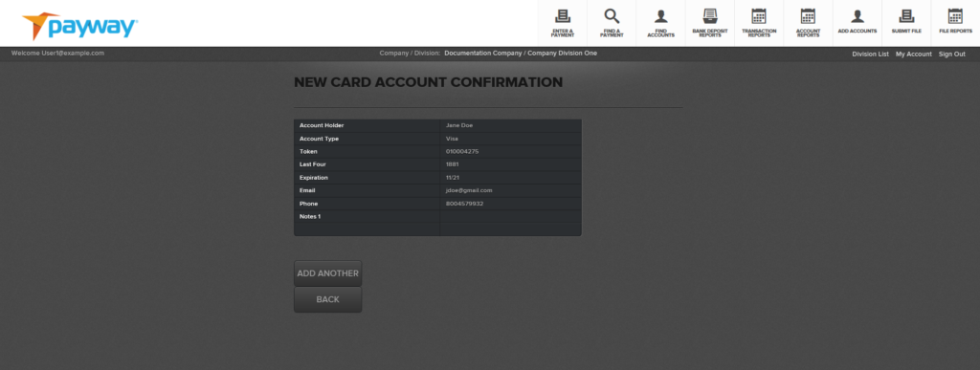The width and height of the screenshot is (980, 370).
Task: Click the 'Phone' row label
Action: pos(309,204)
